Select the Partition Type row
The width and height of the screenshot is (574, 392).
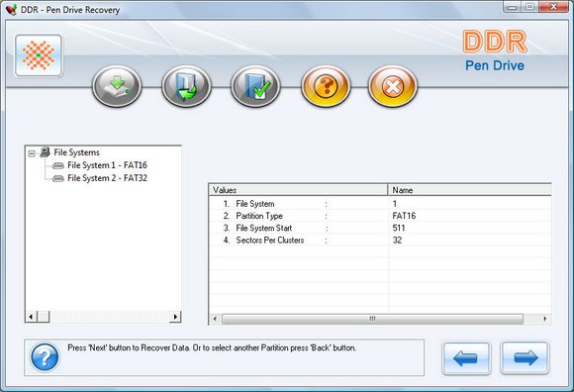pyautogui.click(x=380, y=216)
